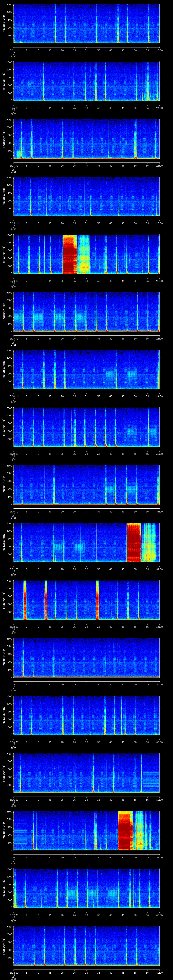This screenshot has height=980, width=173.
Task: Click the 34:00 end time label
Action: [x=159, y=684]
